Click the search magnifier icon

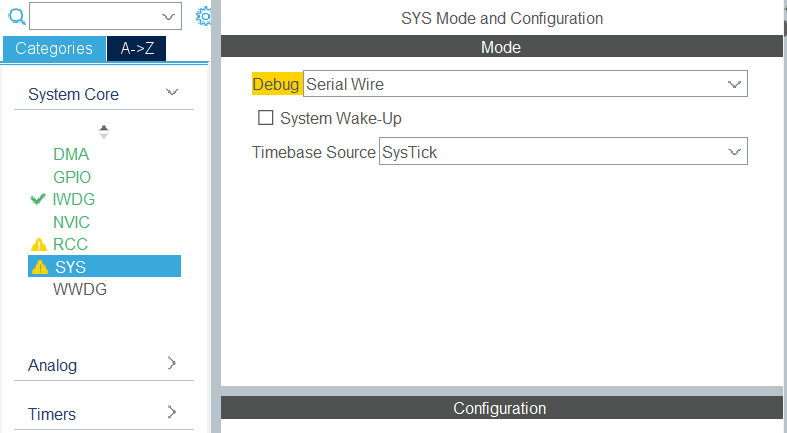[x=17, y=17]
